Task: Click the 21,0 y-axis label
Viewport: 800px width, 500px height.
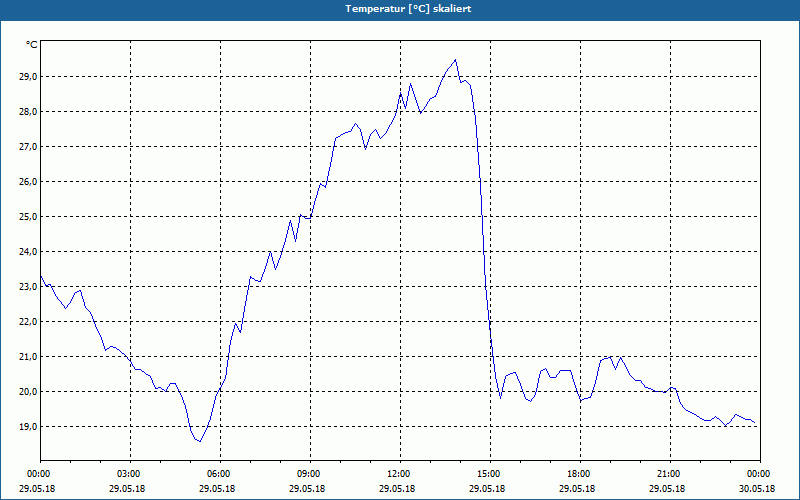Action: (28, 357)
